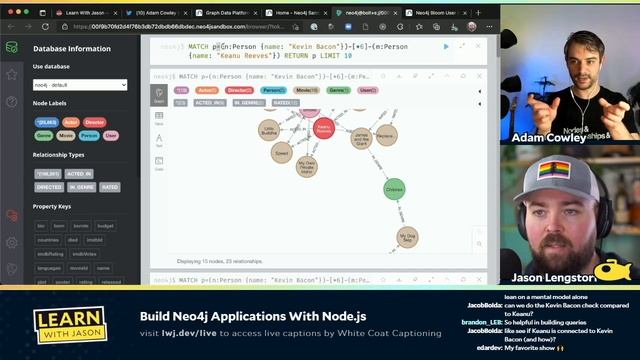Open the Use database dropdown
The height and width of the screenshot is (360, 640).
[80, 85]
